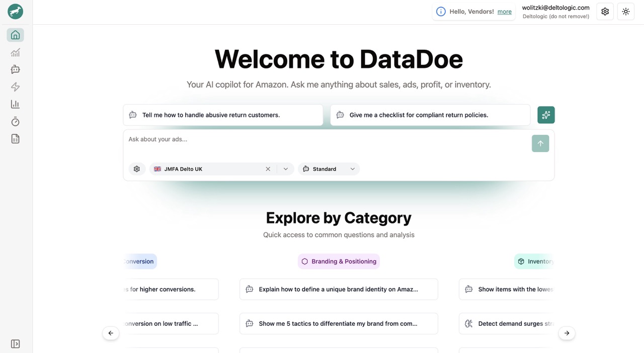Click the 'conversion on low traffic' prompt card
The height and width of the screenshot is (353, 644).
[x=171, y=323]
